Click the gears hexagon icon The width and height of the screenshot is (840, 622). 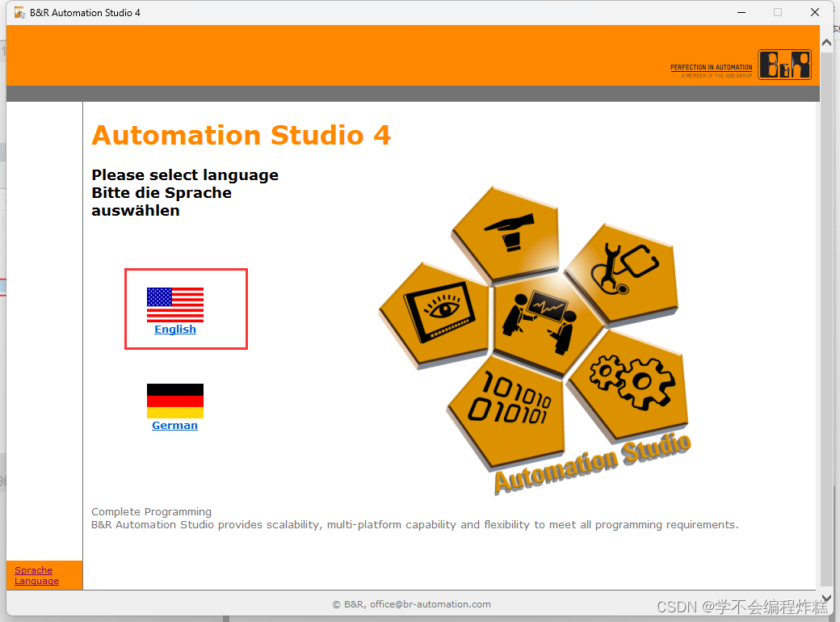point(629,385)
